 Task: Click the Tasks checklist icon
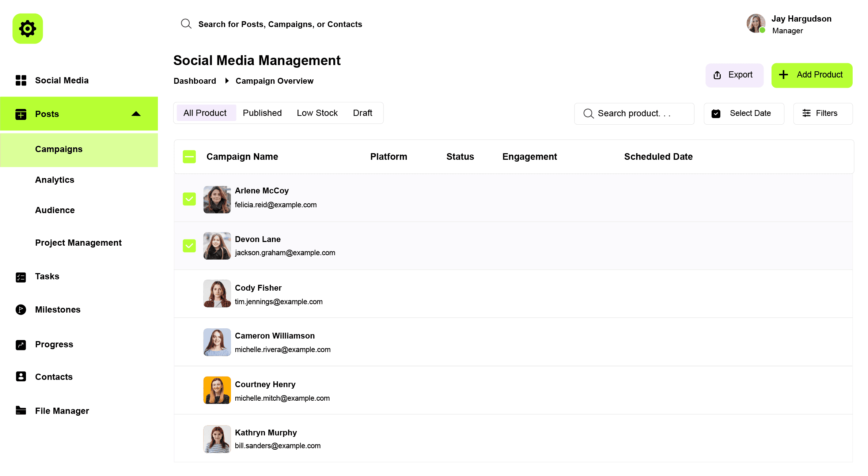pos(21,277)
